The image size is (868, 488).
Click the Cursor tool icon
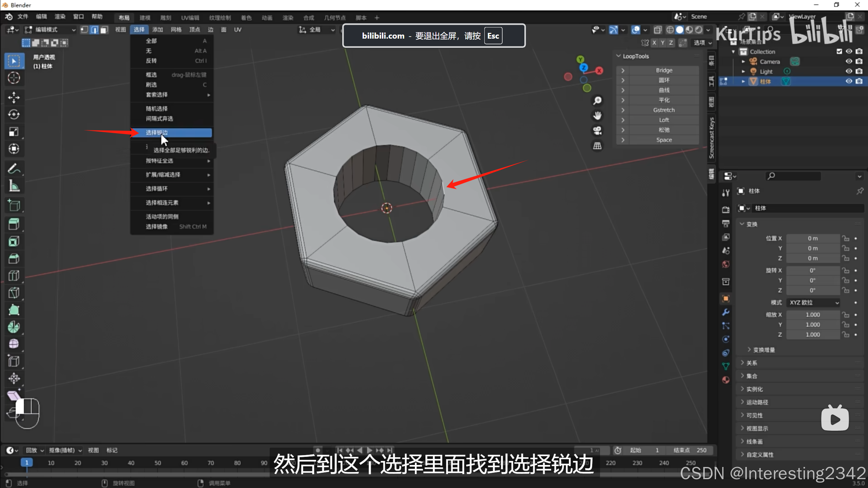[x=14, y=78]
